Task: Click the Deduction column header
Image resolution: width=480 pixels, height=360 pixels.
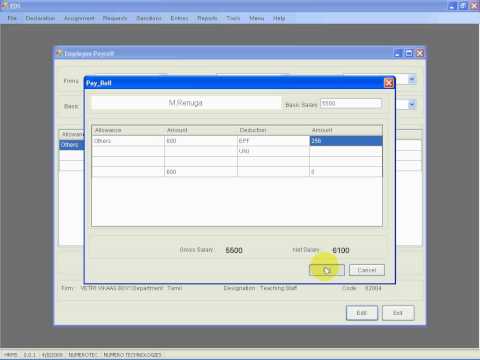Action: pos(273,130)
